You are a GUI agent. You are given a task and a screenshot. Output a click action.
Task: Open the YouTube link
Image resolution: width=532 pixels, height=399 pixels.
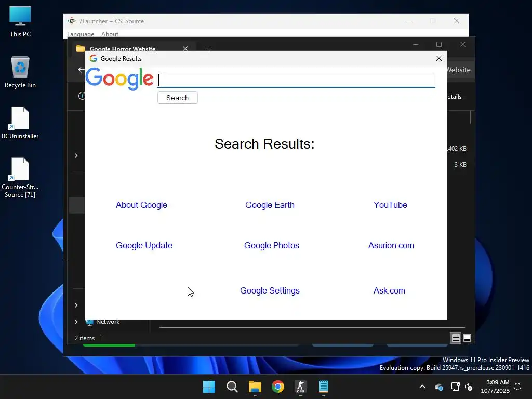coord(390,205)
